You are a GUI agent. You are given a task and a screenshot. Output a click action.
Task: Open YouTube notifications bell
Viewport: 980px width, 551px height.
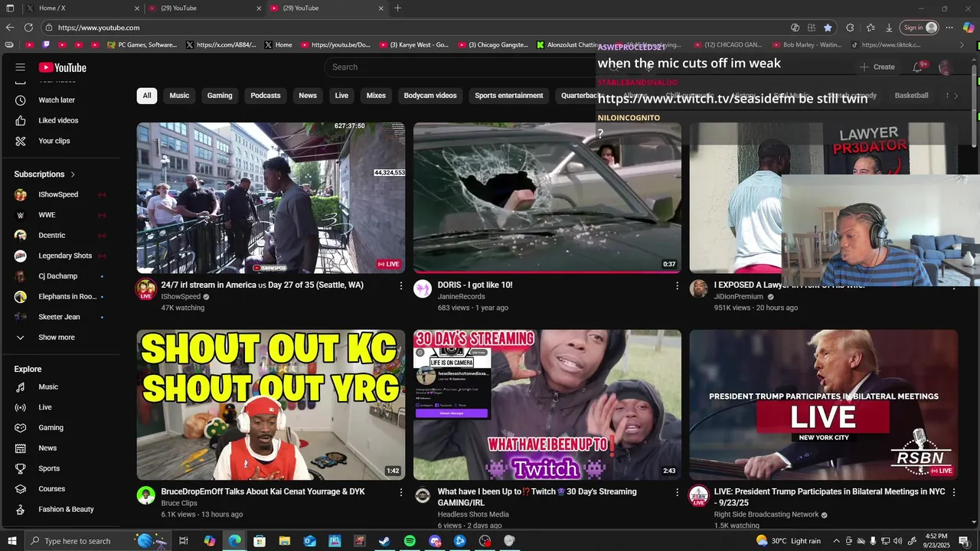click(917, 67)
